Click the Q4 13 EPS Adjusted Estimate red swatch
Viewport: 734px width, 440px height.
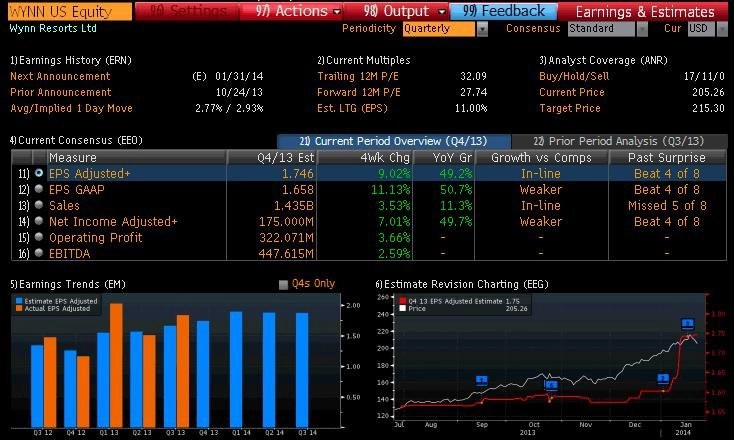403,301
